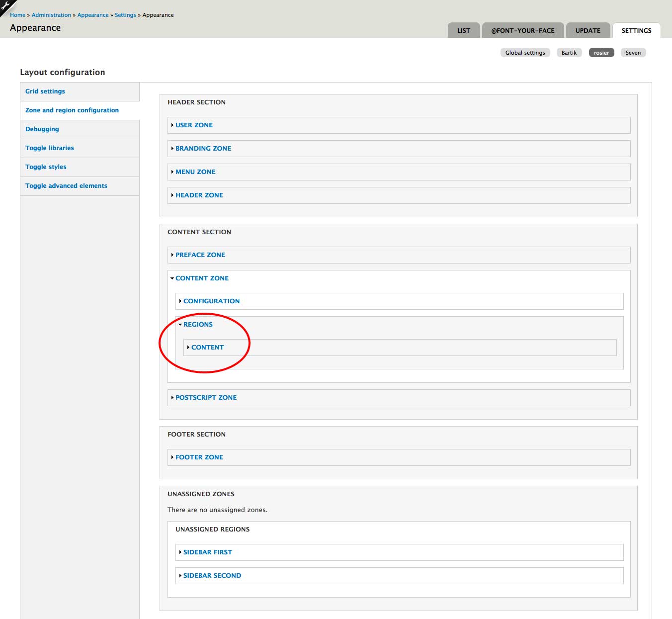Screen dimensions: 672x619
Task: Navigate to Home via breadcrumb
Action: tap(18, 15)
